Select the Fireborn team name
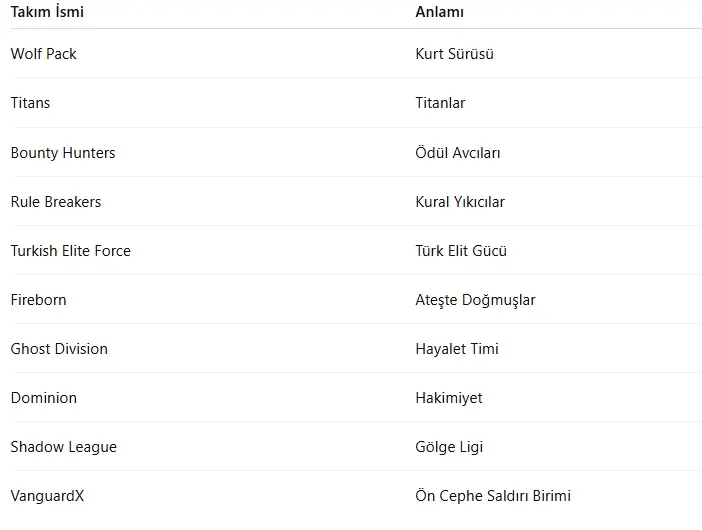This screenshot has width=702, height=530. (38, 300)
